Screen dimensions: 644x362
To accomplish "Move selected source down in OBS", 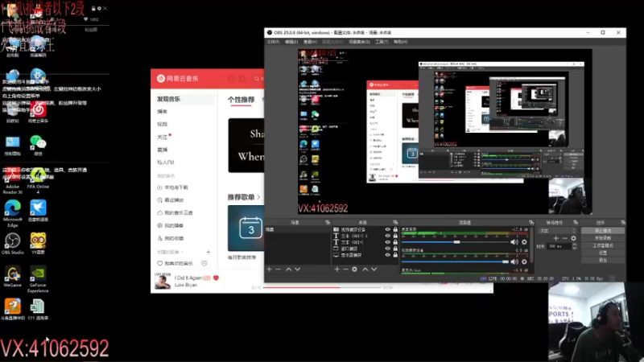I will (x=374, y=269).
